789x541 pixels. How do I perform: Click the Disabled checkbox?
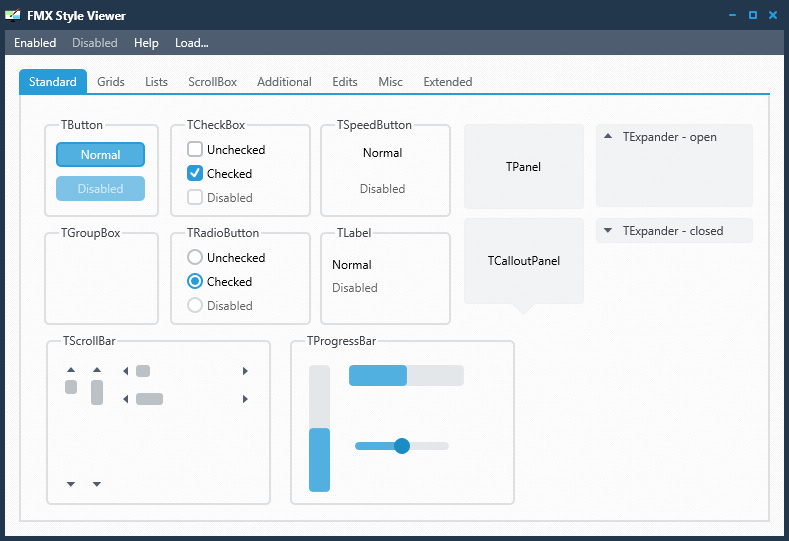195,197
